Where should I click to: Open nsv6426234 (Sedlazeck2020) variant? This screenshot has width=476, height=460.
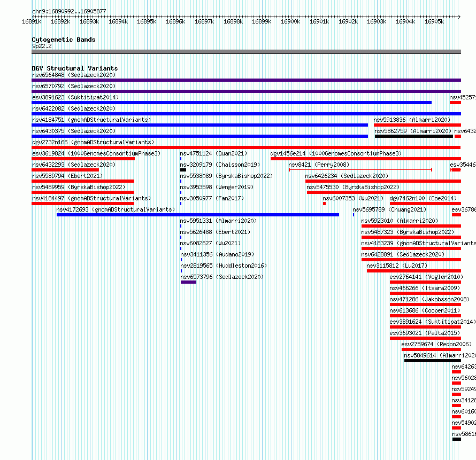(347, 176)
